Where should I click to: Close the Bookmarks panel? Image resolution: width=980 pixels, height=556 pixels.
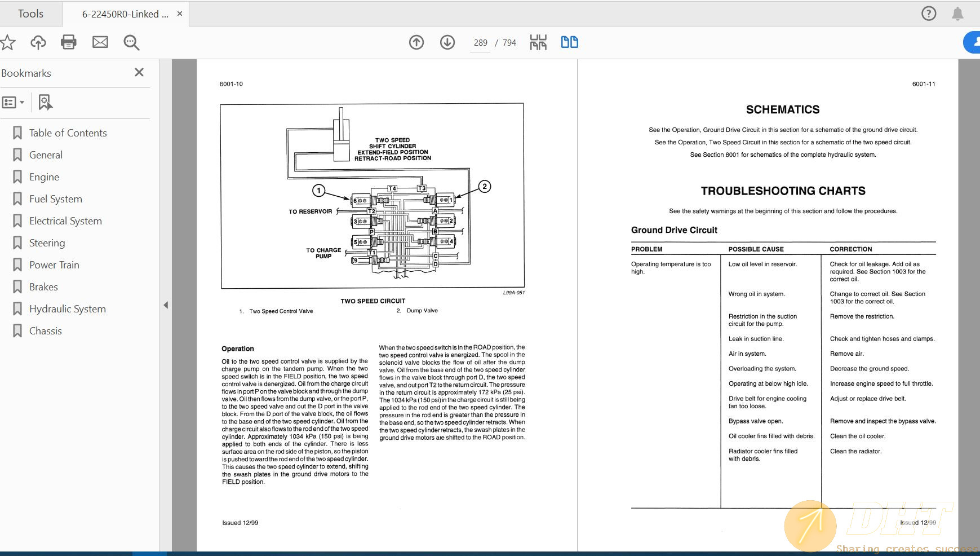pos(139,72)
